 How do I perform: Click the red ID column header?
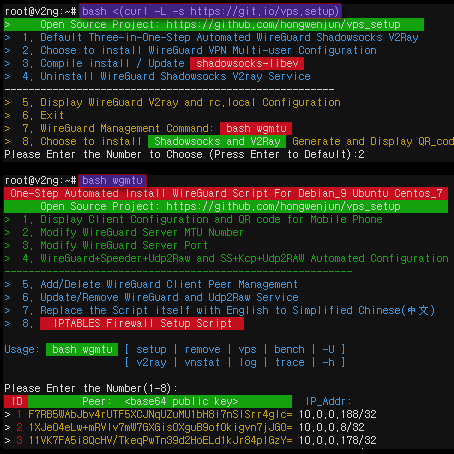tap(16, 401)
